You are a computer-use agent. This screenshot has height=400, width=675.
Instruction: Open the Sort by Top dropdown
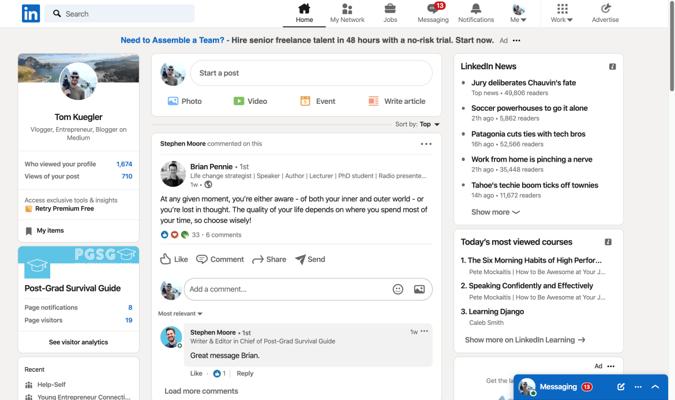point(417,124)
